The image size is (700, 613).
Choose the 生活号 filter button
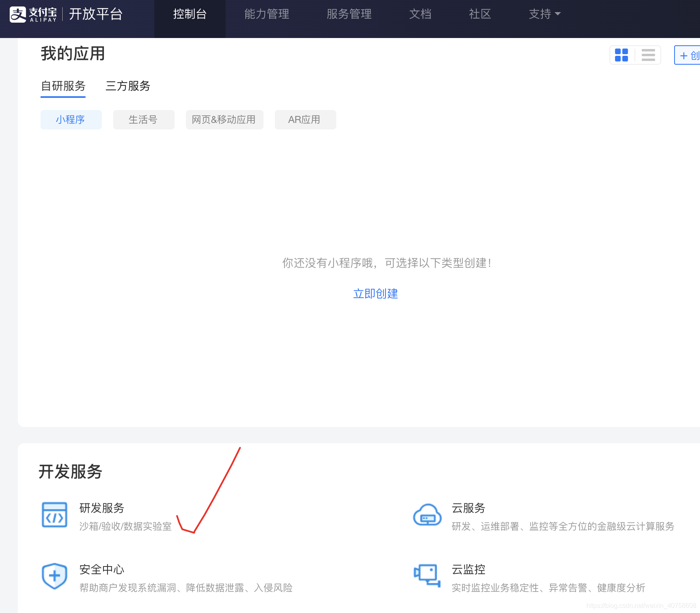coord(144,120)
